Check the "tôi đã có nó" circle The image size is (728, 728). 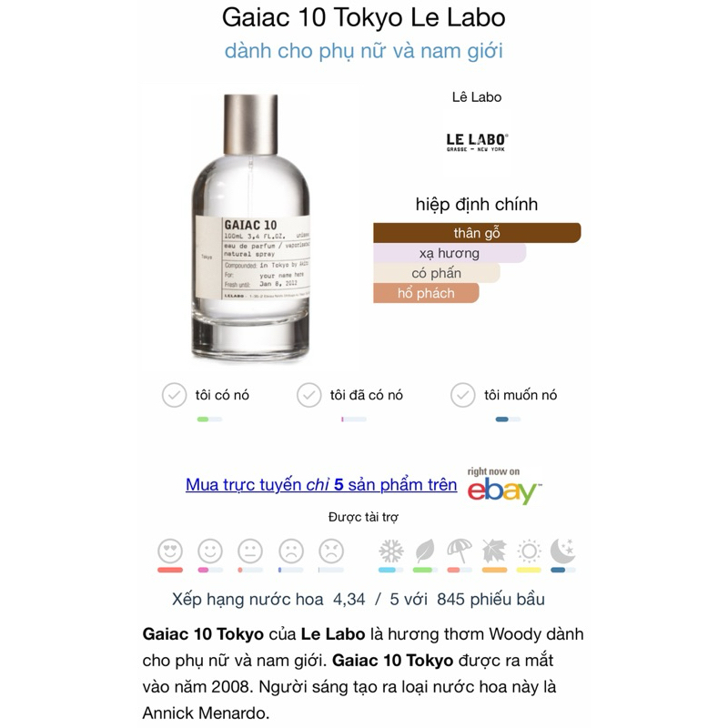308,395
